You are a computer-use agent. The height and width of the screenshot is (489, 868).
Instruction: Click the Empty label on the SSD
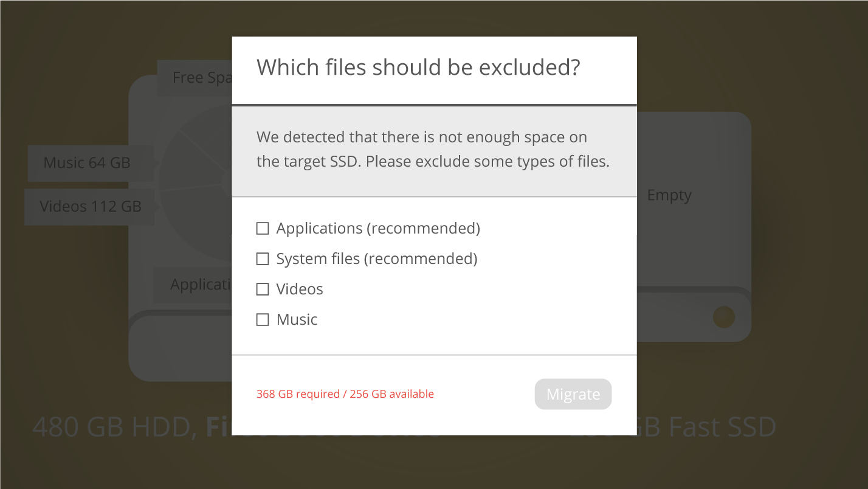(669, 195)
